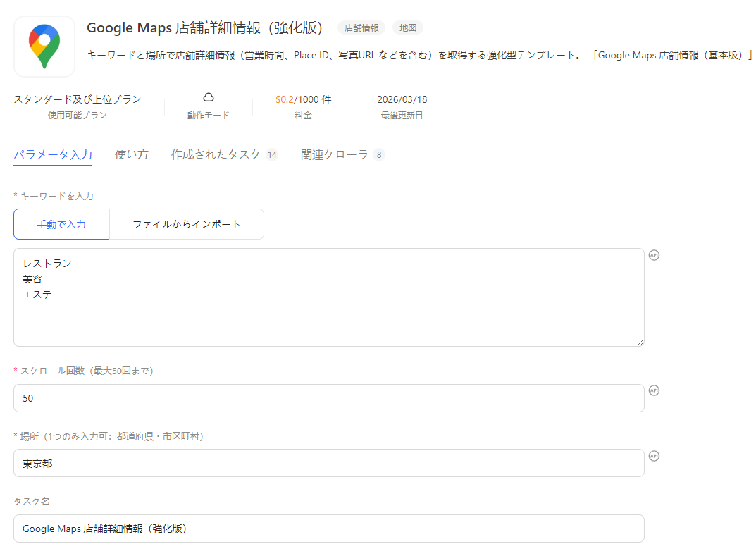Open the パラメータ入力 tab

click(x=53, y=154)
